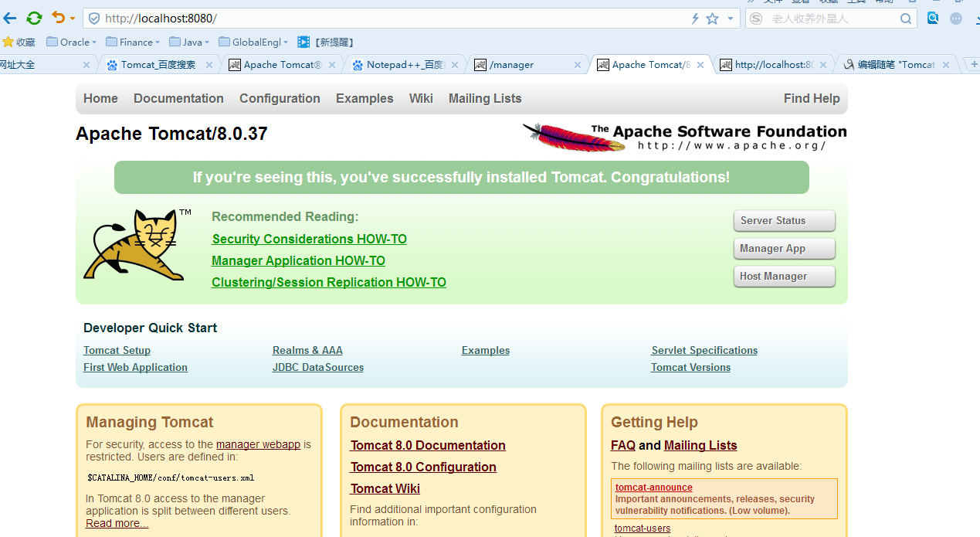Viewport: 980px width, 537px height.
Task: Open Clustering/Session Replication HOW-TO link
Action: point(329,283)
